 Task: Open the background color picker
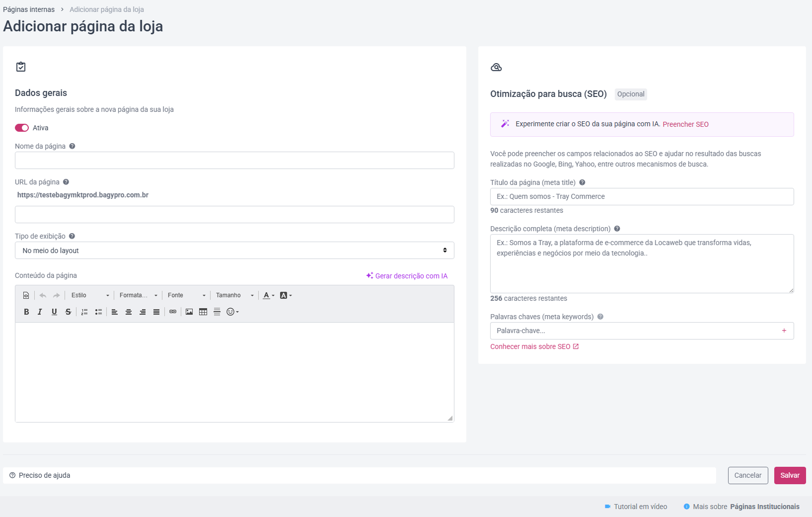pyautogui.click(x=286, y=295)
